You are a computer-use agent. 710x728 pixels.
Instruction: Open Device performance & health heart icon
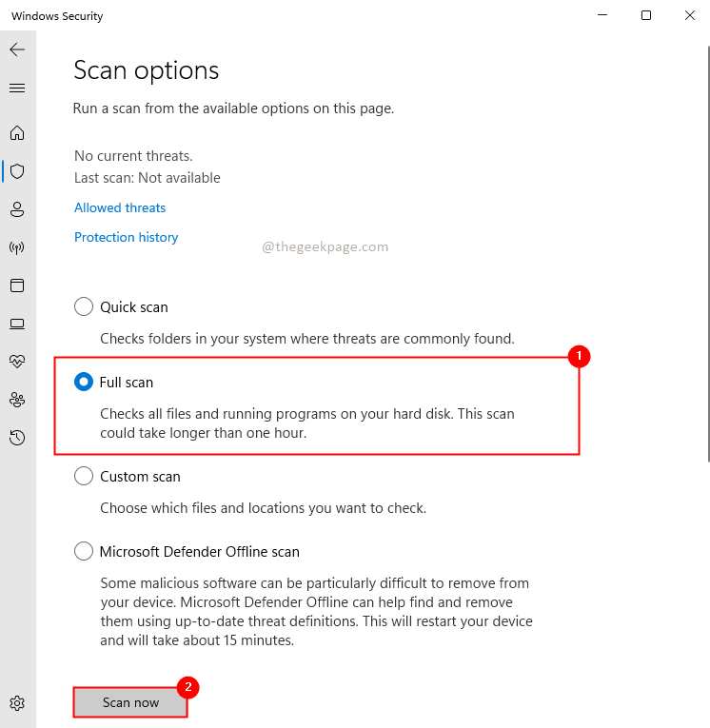17,362
